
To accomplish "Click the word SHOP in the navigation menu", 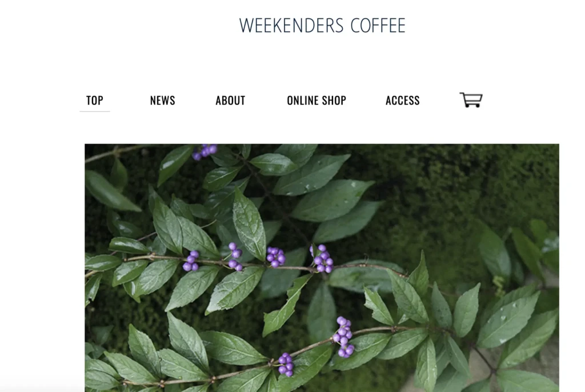I will pos(334,101).
